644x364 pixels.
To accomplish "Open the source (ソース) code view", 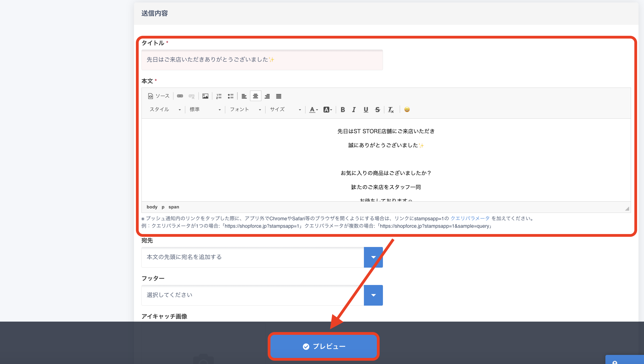I will (159, 96).
